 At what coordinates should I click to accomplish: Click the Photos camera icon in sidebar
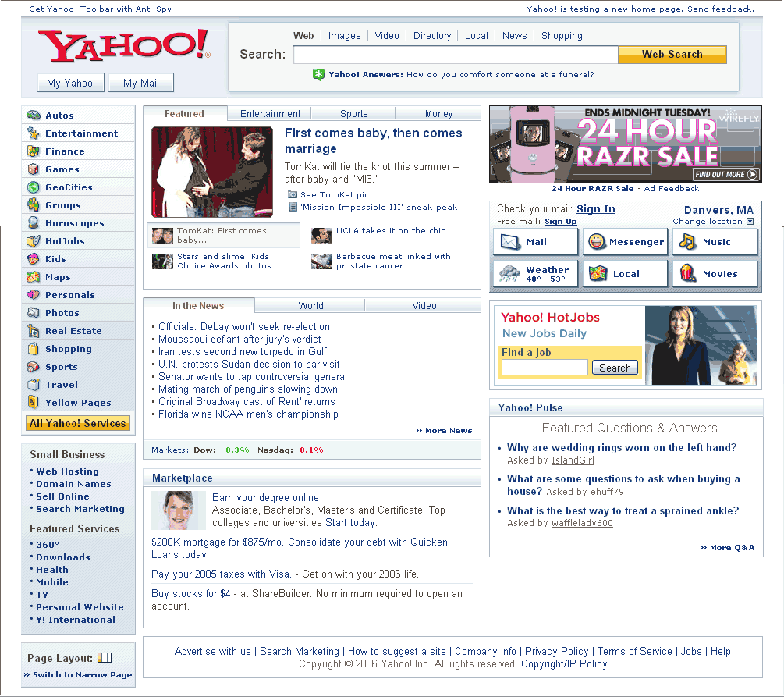(34, 313)
